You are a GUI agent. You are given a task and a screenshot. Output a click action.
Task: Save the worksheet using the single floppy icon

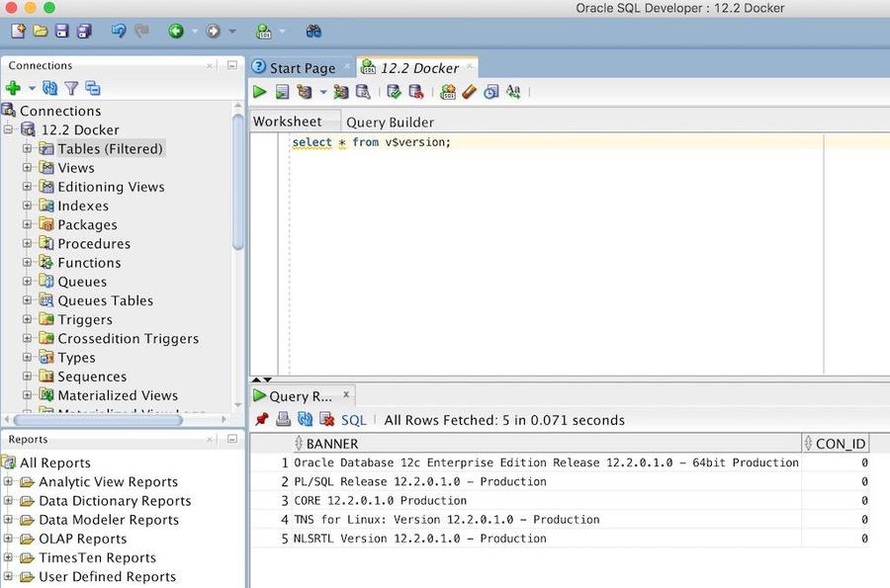(62, 31)
